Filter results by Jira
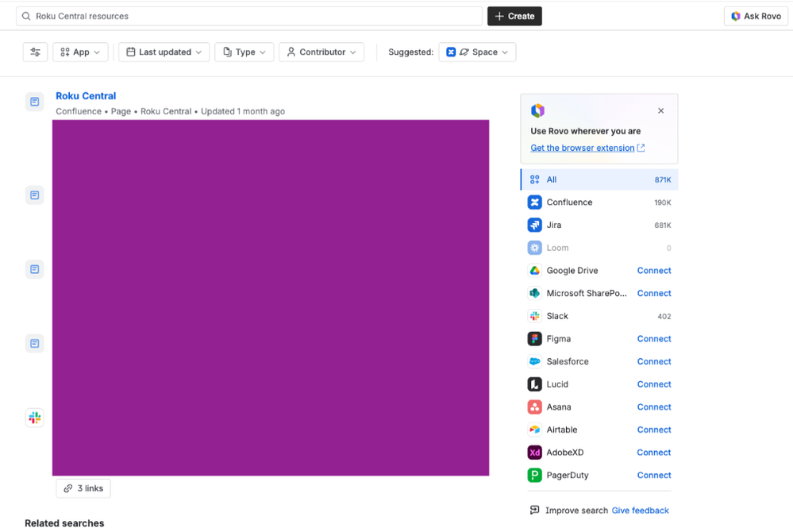Image resolution: width=793 pixels, height=532 pixels. pos(599,225)
